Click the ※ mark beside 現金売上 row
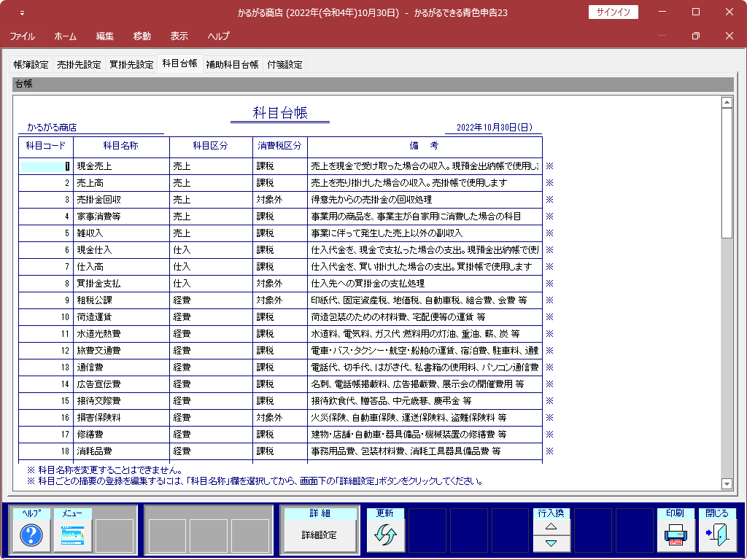This screenshot has width=747, height=560. click(550, 166)
